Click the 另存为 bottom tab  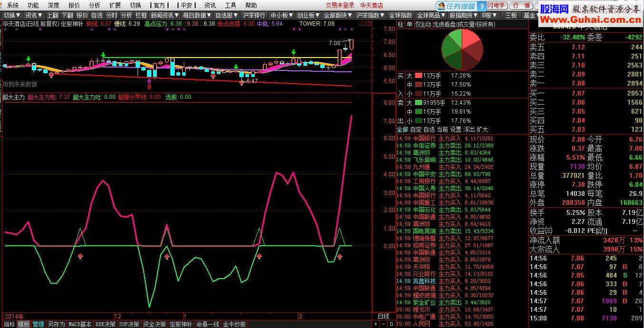(56, 324)
